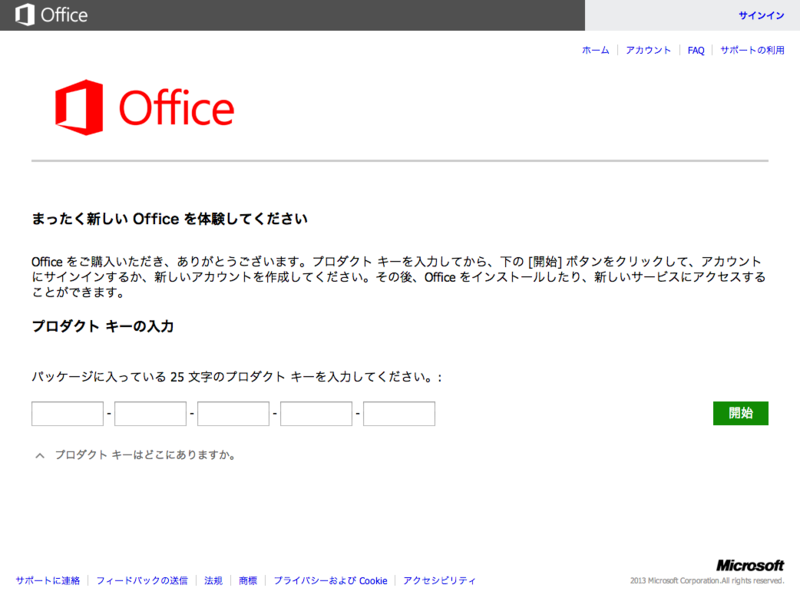
Task: Open the 法規 footer link
Action: click(x=213, y=580)
